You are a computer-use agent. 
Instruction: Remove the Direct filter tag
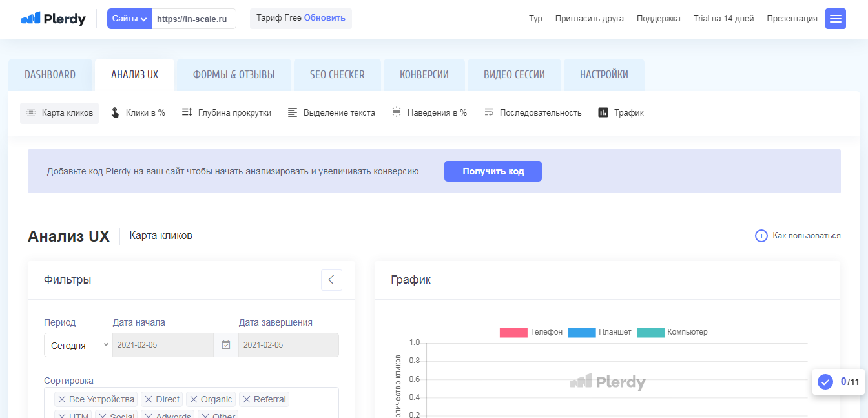[149, 399]
